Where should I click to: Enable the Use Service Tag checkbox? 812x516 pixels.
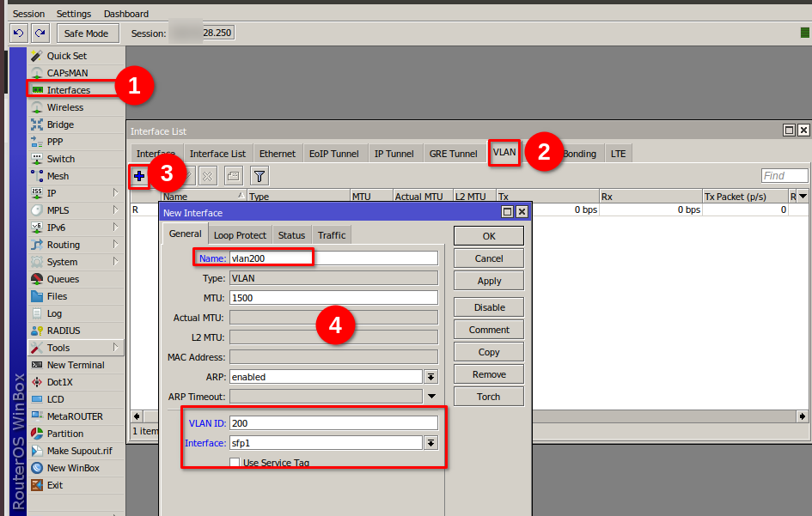pos(235,463)
